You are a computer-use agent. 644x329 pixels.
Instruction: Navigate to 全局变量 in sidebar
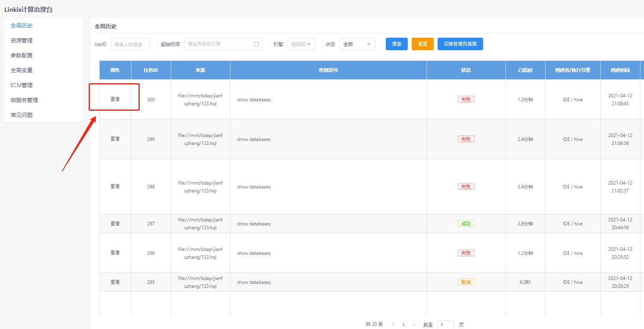[x=22, y=70]
